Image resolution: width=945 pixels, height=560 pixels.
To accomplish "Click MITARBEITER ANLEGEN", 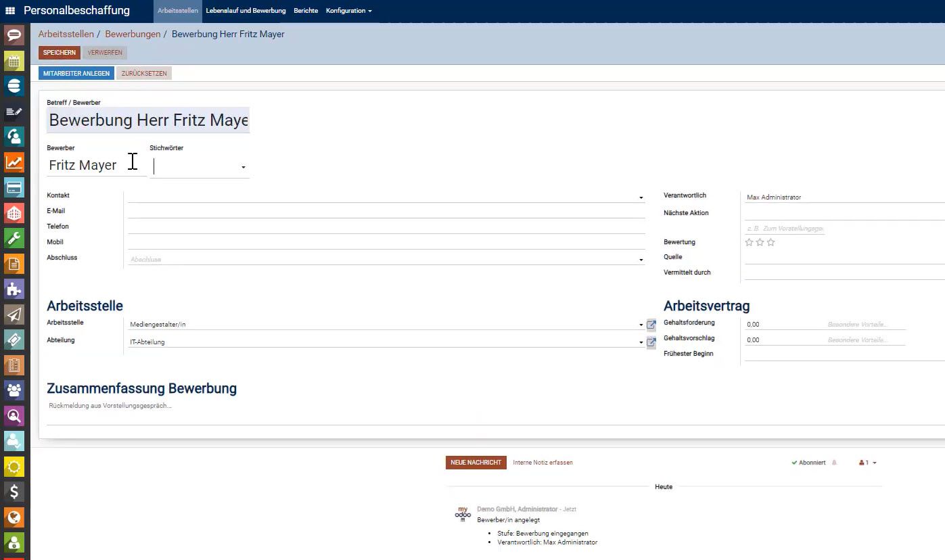I will click(x=76, y=73).
